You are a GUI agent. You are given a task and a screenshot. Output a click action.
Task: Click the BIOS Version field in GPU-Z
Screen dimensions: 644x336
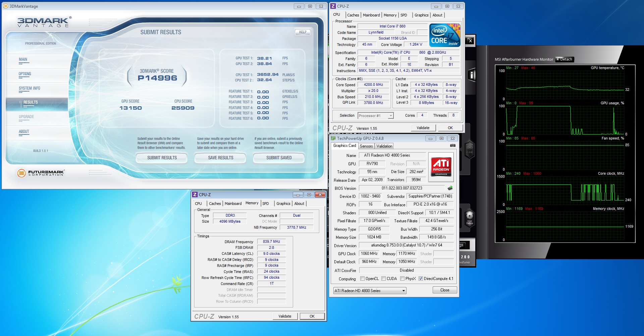click(402, 188)
